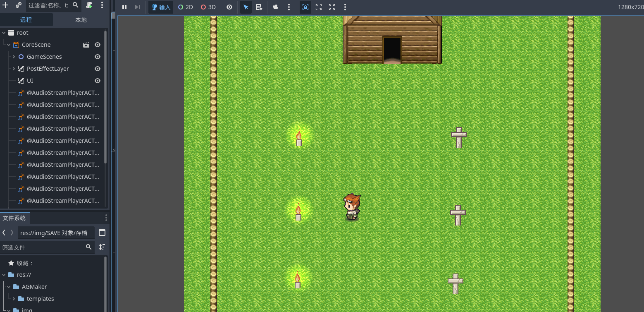
Task: Click the list select tool icon
Action: pyautogui.click(x=259, y=7)
